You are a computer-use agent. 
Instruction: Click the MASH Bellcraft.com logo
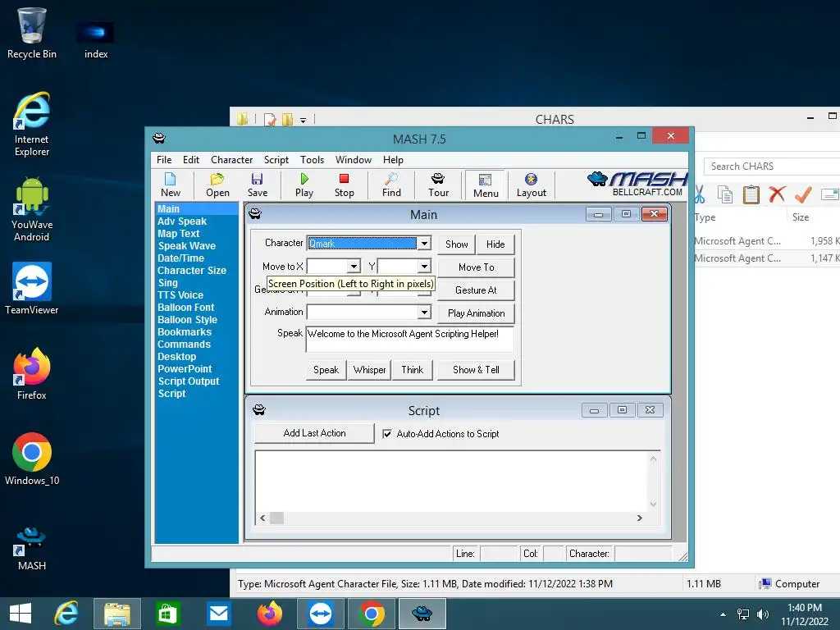(637, 184)
